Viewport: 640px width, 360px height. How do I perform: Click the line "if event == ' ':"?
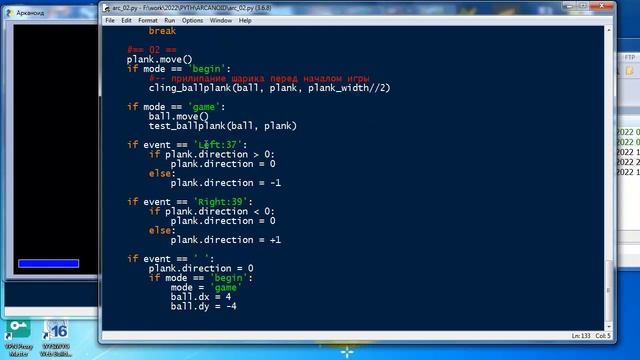click(170, 259)
